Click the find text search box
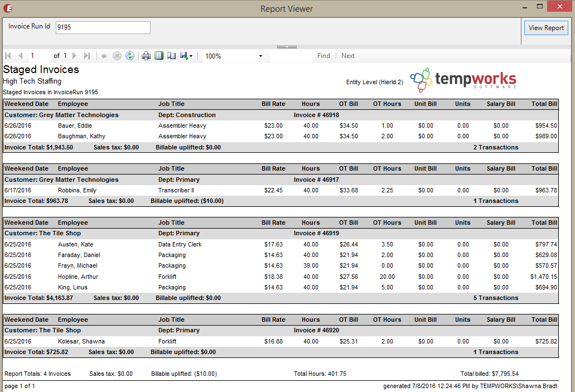 click(x=291, y=56)
